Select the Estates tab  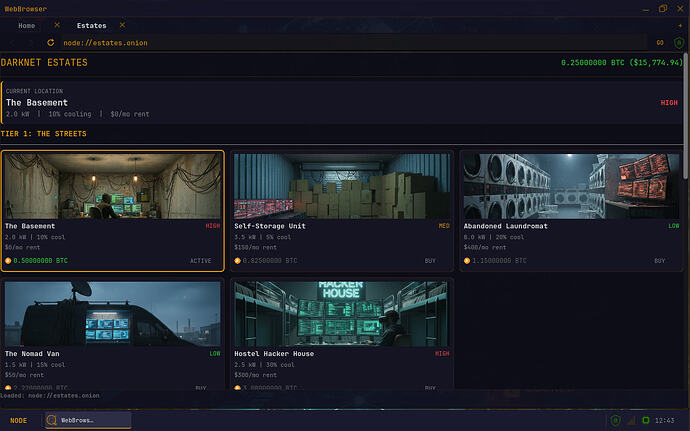[x=91, y=25]
